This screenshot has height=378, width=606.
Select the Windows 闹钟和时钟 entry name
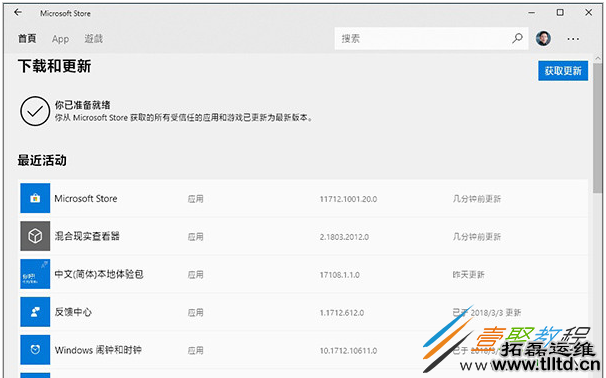pos(98,350)
